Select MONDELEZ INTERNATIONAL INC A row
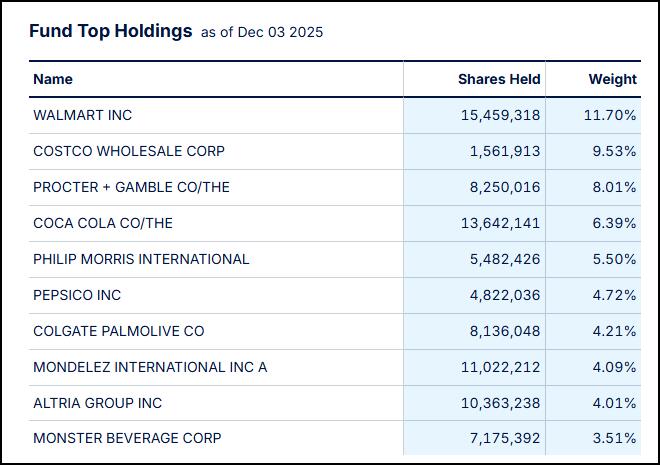This screenshot has width=660, height=465. pos(150,367)
